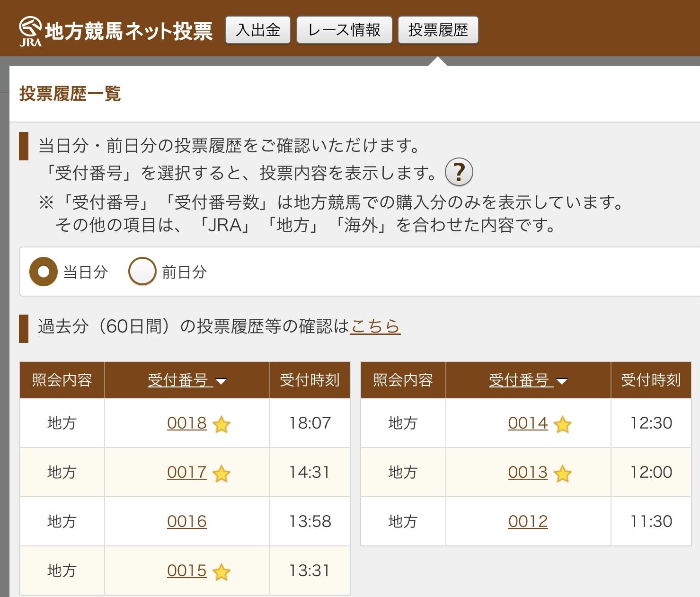Image resolution: width=700 pixels, height=597 pixels.
Task: Open the こちら past history link
Action: 375,326
